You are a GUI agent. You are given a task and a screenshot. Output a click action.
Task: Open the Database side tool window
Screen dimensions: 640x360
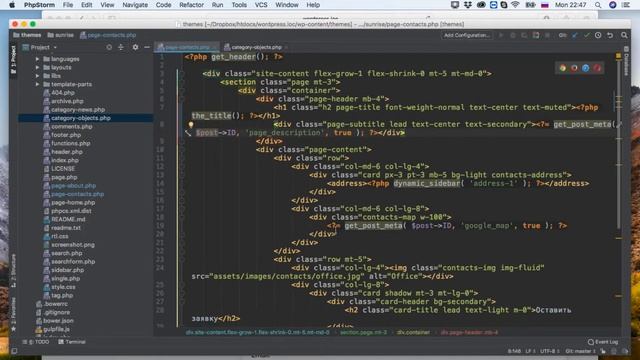point(626,61)
